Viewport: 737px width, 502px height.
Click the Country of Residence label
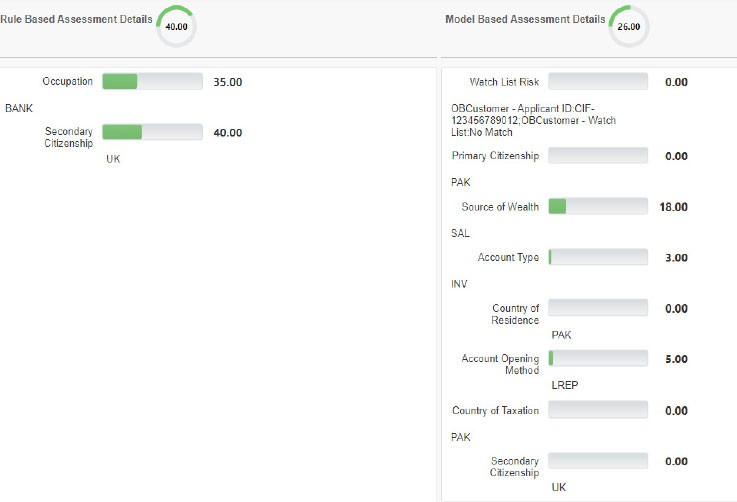pyautogui.click(x=515, y=314)
